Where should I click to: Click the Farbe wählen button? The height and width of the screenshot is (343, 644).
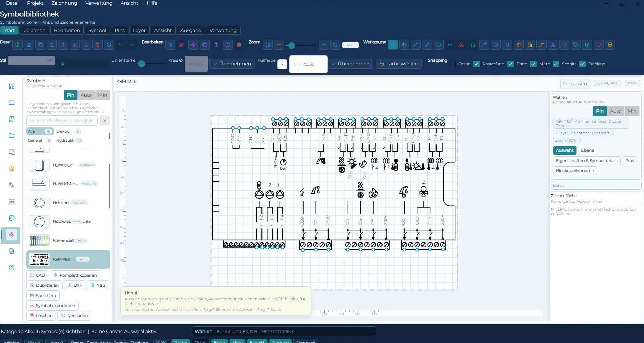coord(399,64)
